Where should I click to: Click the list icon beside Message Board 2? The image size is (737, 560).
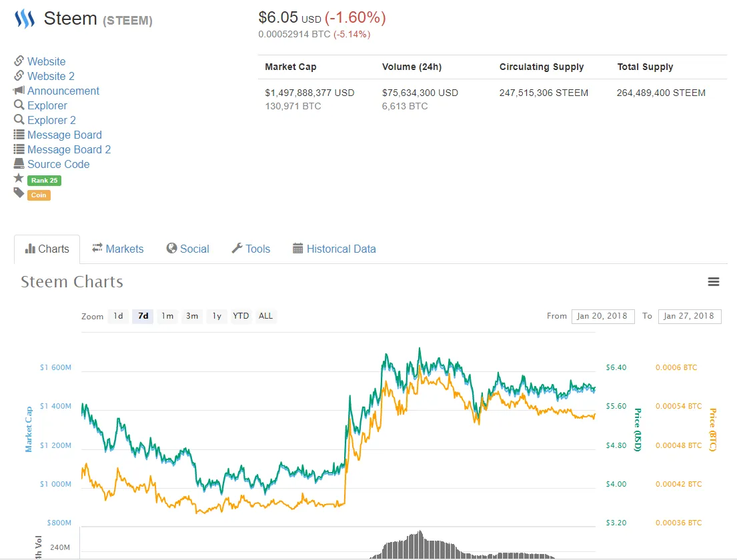tap(19, 149)
